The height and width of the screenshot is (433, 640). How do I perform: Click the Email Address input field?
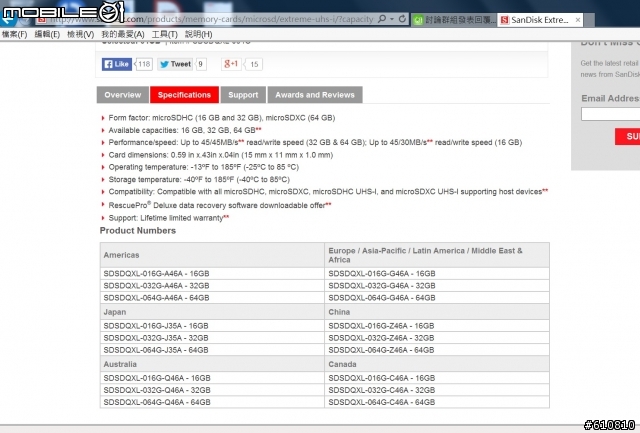click(610, 114)
